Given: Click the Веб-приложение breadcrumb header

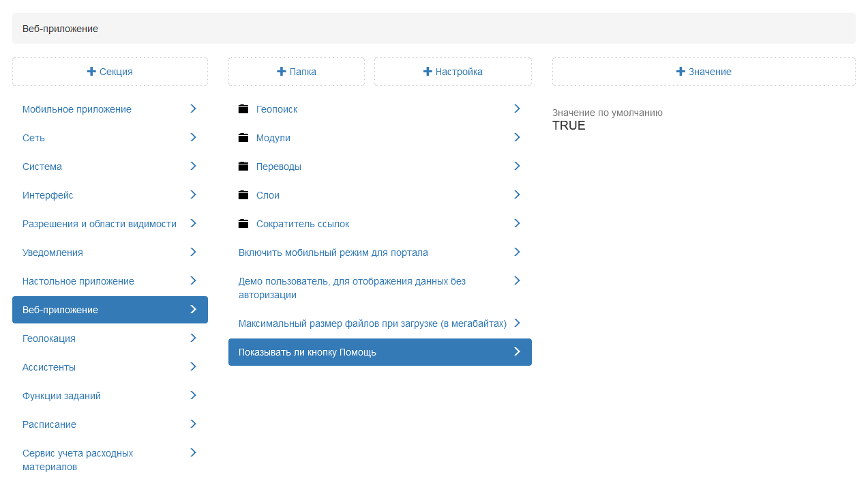Looking at the screenshot, I should point(61,29).
